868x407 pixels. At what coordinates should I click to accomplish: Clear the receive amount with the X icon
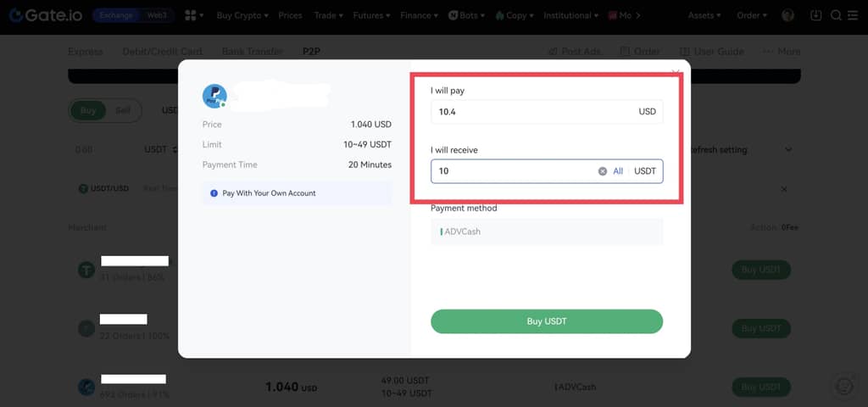(603, 171)
